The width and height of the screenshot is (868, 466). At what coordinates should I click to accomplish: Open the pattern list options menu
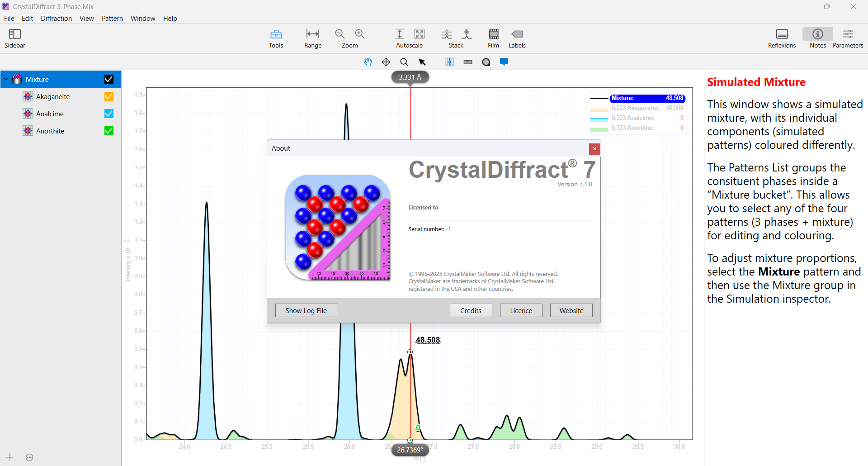29,457
